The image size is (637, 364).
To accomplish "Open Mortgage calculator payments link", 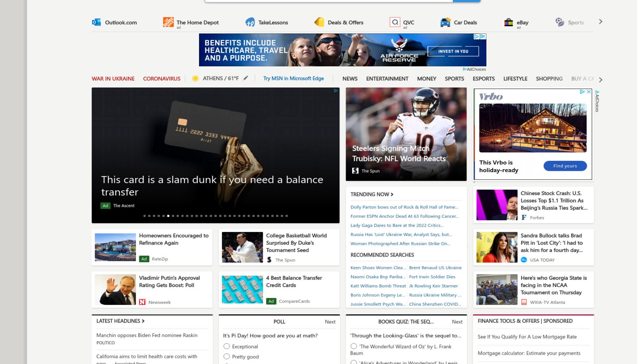I will coord(529,353).
